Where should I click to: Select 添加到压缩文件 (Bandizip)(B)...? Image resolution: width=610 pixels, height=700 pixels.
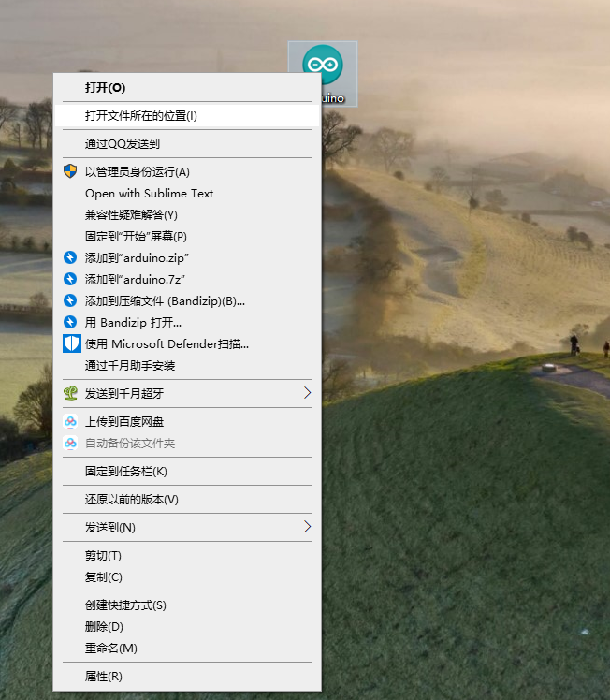pyautogui.click(x=187, y=300)
